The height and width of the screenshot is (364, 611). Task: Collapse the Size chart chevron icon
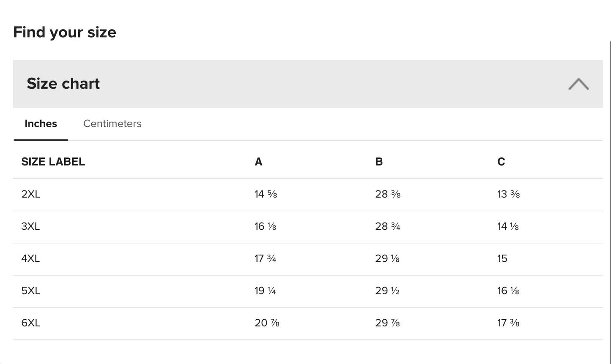pos(578,84)
